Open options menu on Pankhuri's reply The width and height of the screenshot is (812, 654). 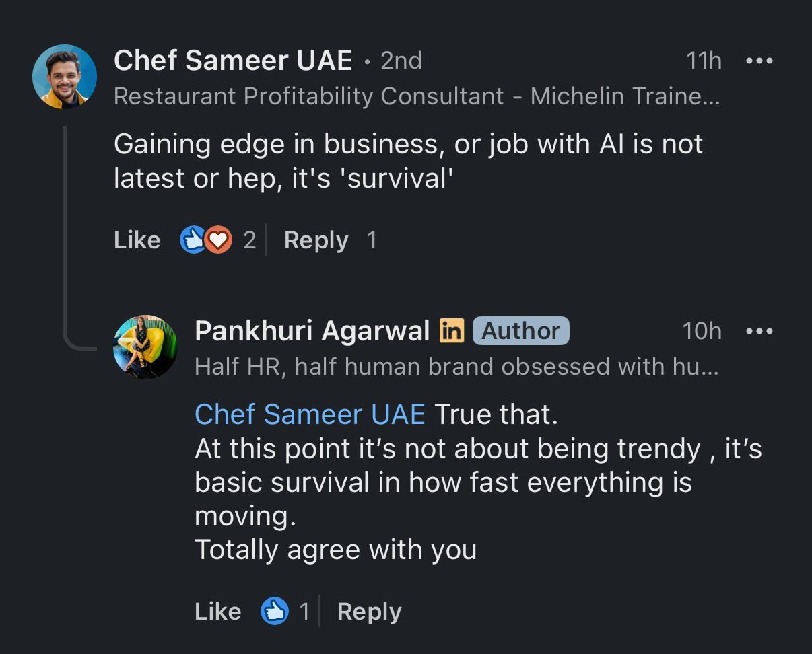click(759, 331)
